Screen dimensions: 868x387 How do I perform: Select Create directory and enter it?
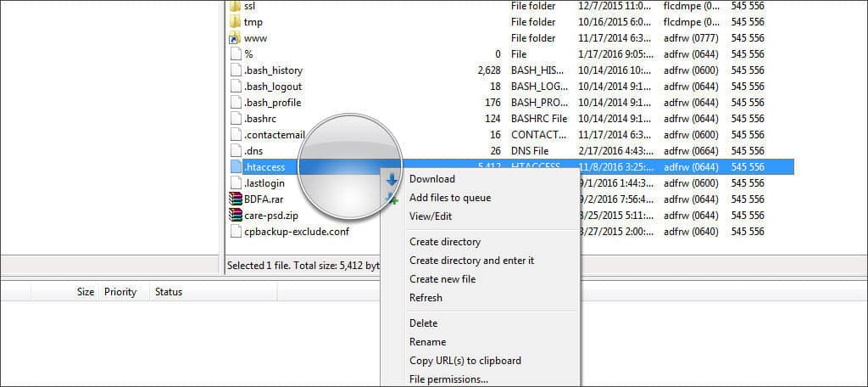(471, 261)
